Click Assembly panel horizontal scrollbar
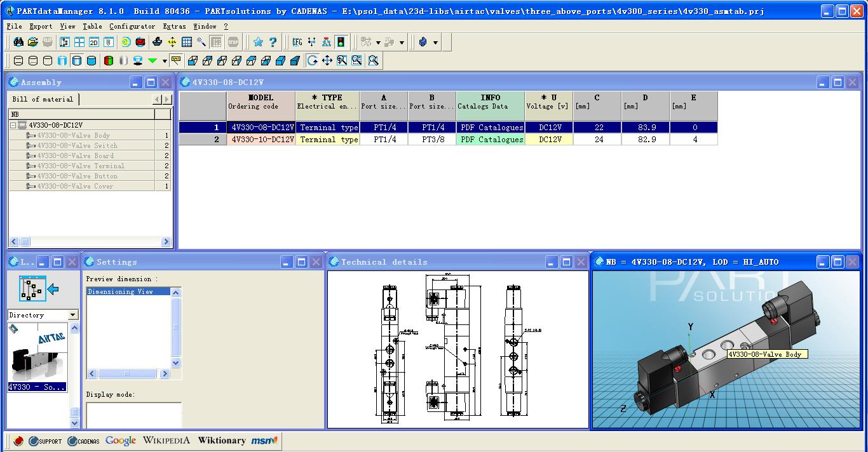Screen dimensions: 868x452 [90, 242]
